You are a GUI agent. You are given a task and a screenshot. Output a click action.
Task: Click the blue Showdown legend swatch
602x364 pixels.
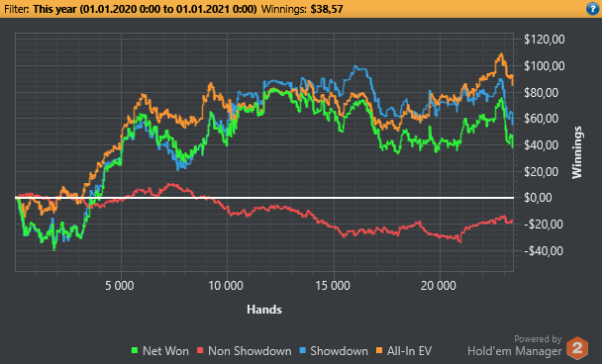tap(303, 350)
